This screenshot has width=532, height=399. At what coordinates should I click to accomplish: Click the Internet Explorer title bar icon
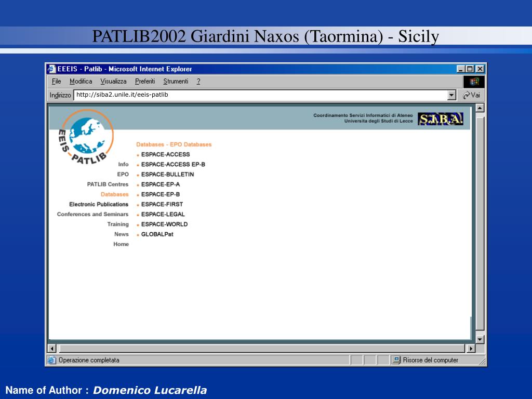pyautogui.click(x=51, y=69)
